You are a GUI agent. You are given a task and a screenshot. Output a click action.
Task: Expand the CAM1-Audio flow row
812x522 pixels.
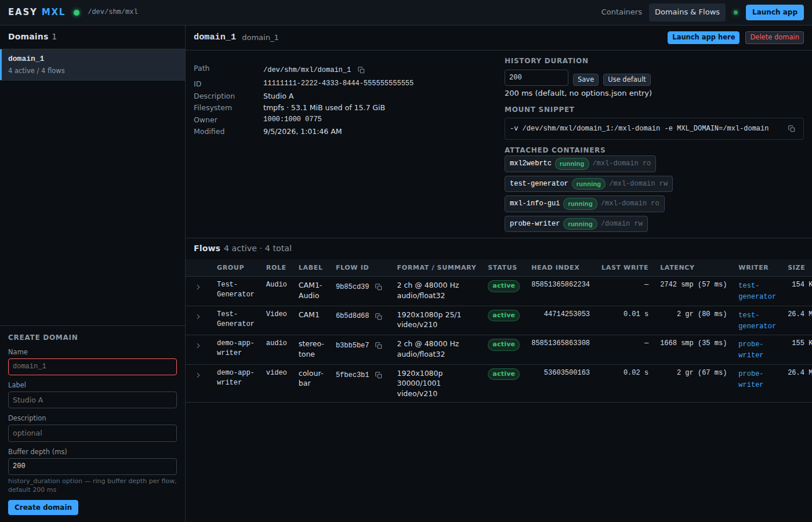point(198,287)
